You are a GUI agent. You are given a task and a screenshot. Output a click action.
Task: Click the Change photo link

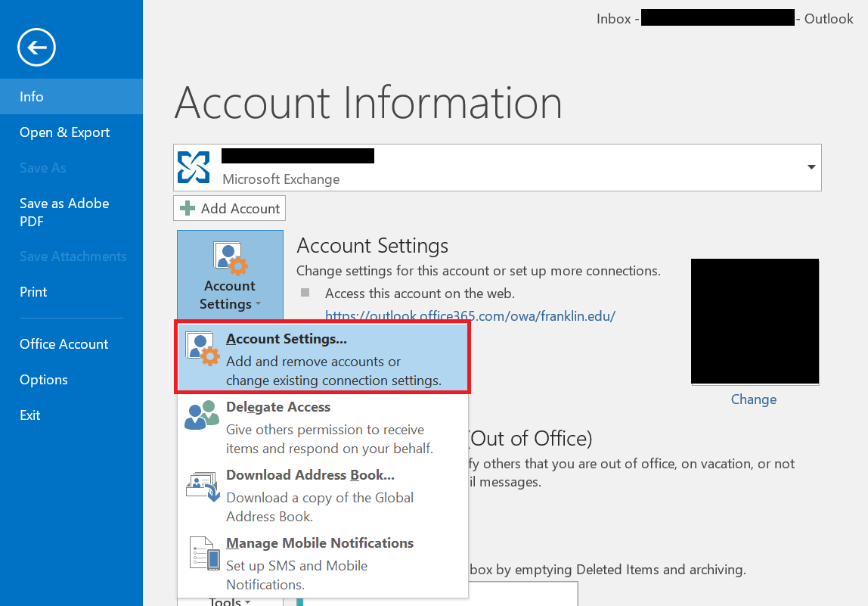pos(753,399)
